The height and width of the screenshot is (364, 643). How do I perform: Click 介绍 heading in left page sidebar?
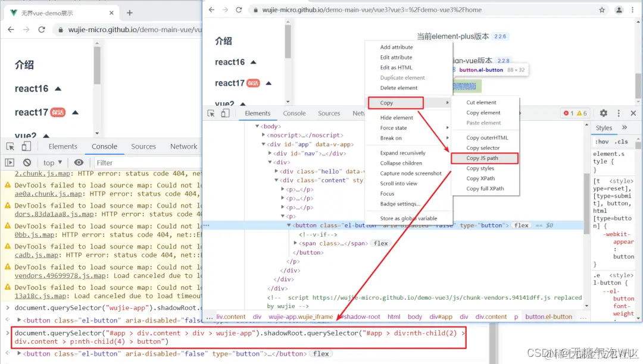24,65
